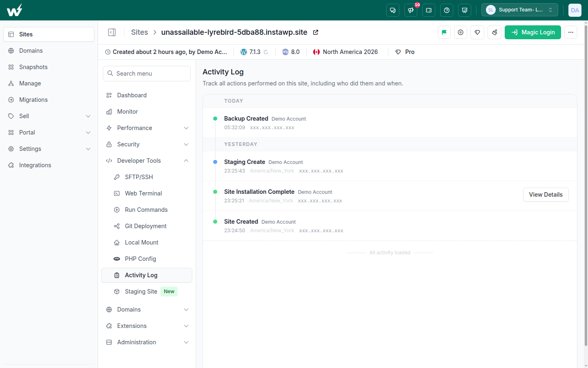Go to Sites in main sidebar
The height and width of the screenshot is (368, 588).
[x=49, y=34]
